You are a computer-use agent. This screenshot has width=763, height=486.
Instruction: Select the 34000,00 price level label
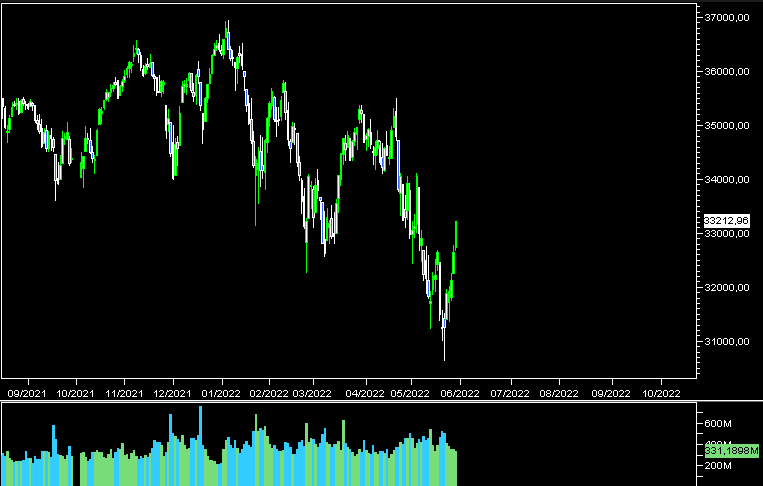click(727, 180)
